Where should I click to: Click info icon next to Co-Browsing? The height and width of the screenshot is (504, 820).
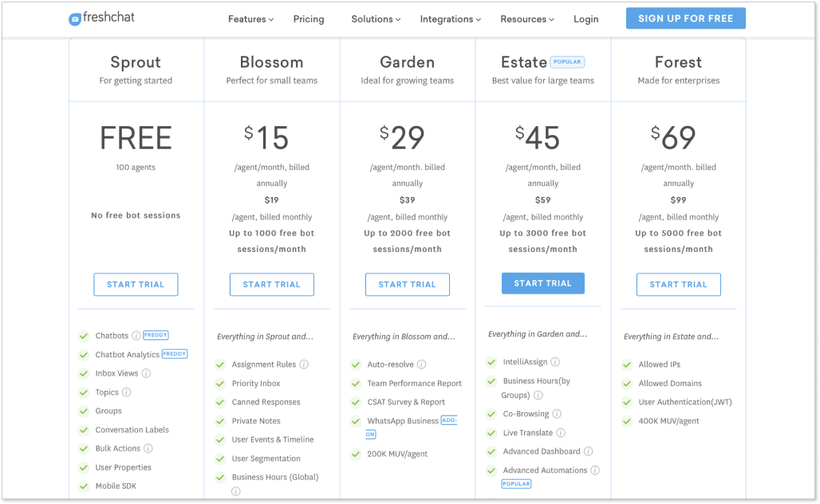coord(557,414)
